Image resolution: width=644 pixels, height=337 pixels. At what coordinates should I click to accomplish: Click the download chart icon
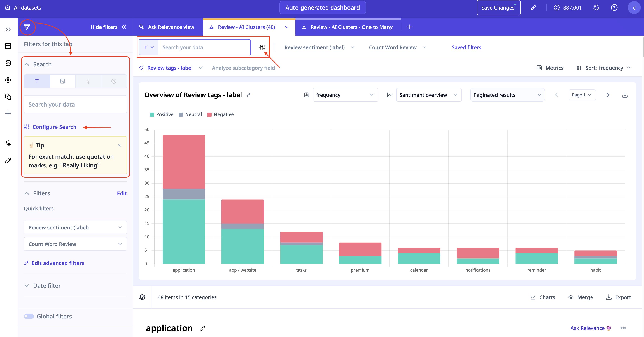[x=625, y=95]
